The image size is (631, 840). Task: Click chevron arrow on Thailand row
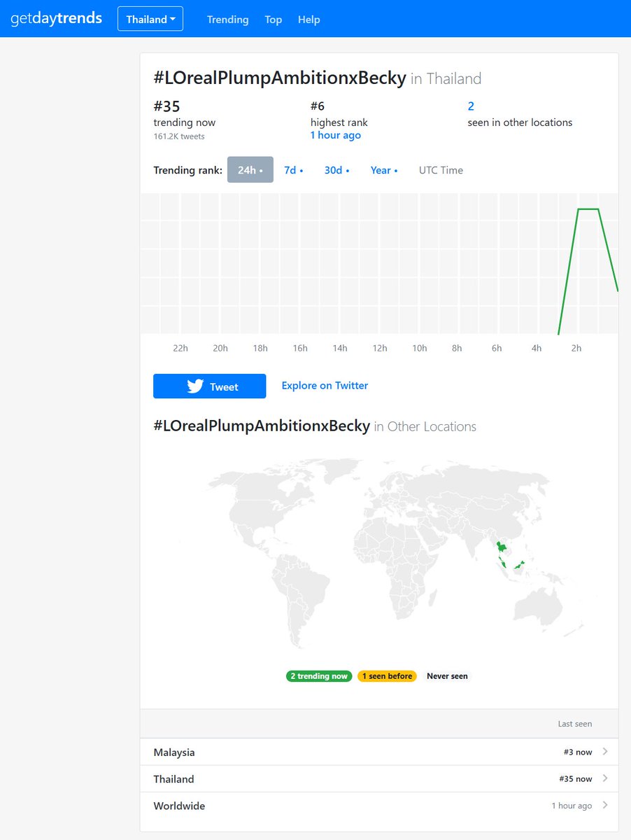(x=605, y=778)
